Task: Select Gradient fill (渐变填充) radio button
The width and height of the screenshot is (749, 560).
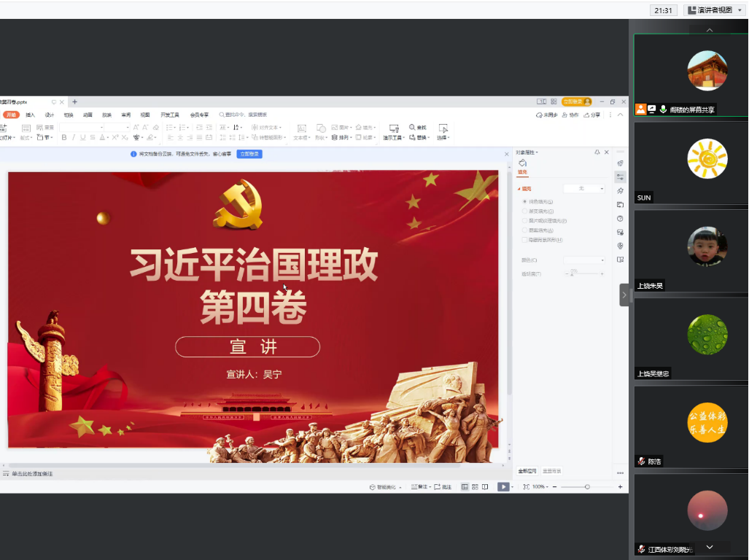Action: point(524,211)
